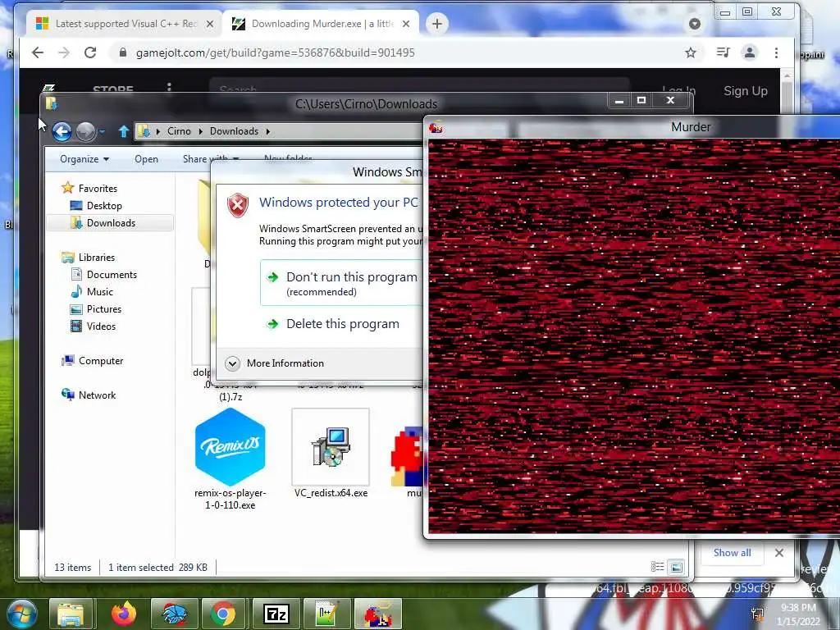Click Show all downloads in Chrome

click(x=733, y=552)
